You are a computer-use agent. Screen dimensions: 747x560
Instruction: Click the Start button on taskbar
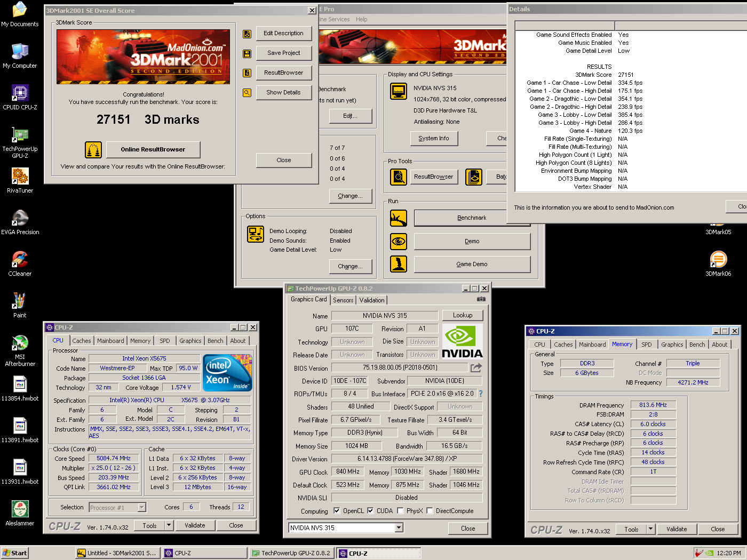coord(15,553)
